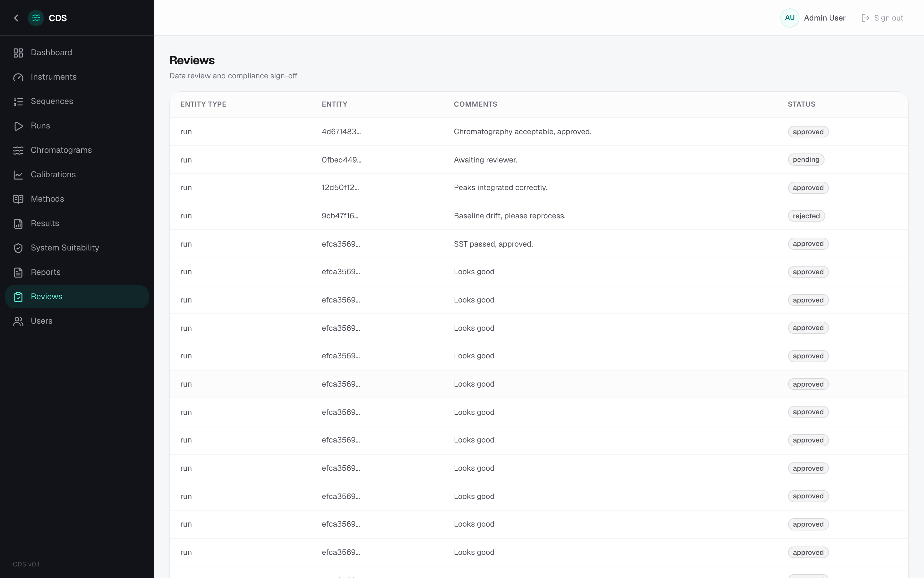Click 'run' in Baseline drift row
The image size is (924, 578).
coord(186,216)
